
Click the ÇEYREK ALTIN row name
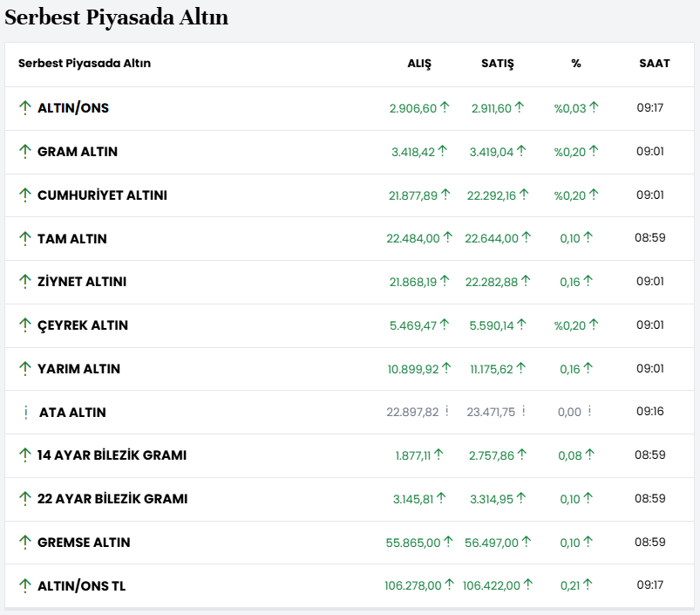point(83,325)
